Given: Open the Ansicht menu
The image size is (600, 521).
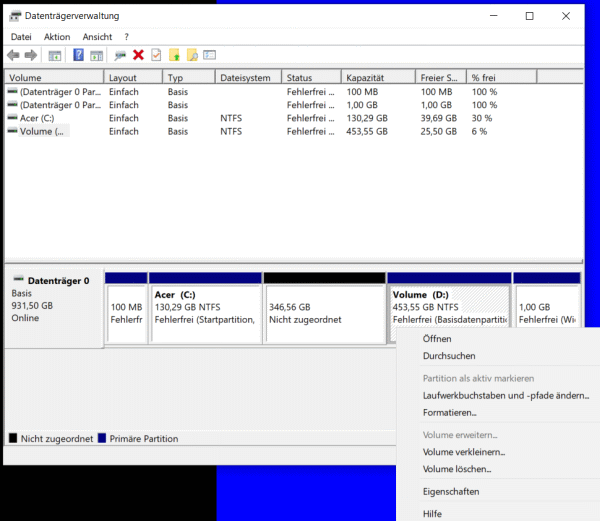Looking at the screenshot, I should [x=97, y=37].
